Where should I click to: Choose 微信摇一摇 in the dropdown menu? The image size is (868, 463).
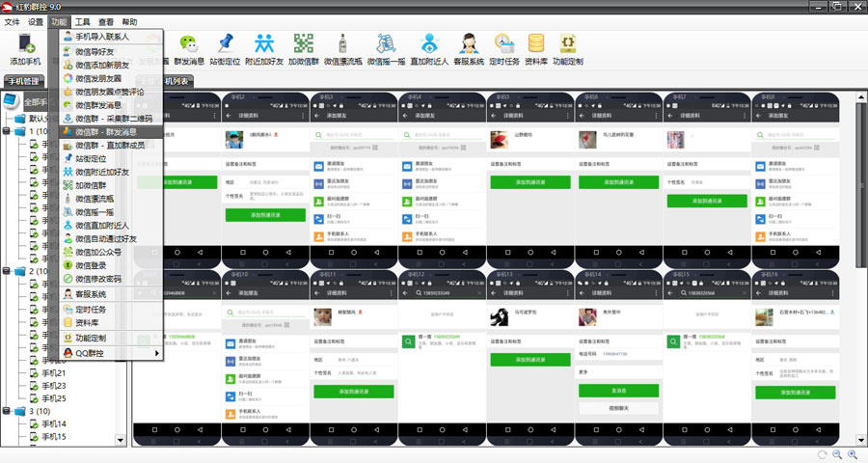[x=111, y=212]
